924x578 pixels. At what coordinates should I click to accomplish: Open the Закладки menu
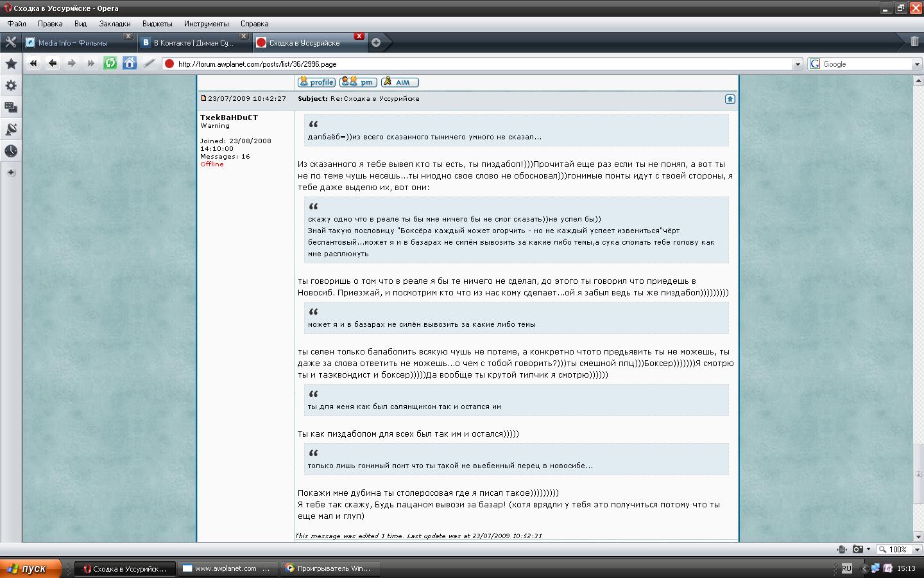tap(115, 24)
